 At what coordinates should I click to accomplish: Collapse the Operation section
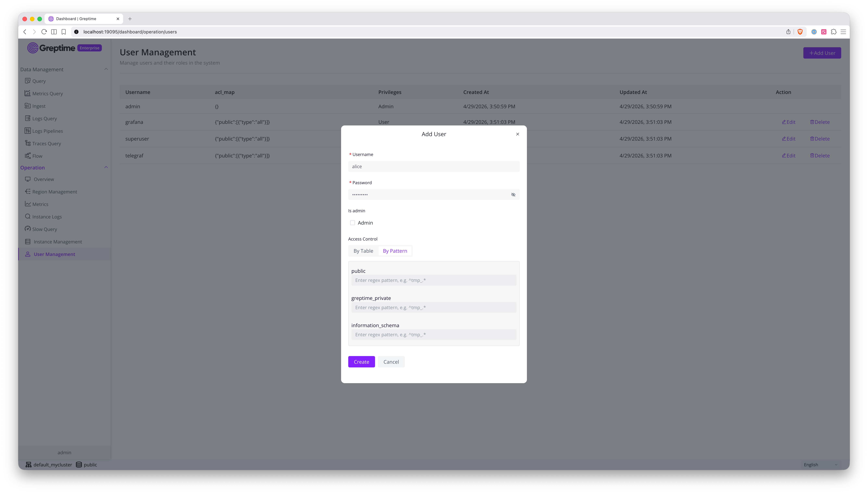coord(106,167)
